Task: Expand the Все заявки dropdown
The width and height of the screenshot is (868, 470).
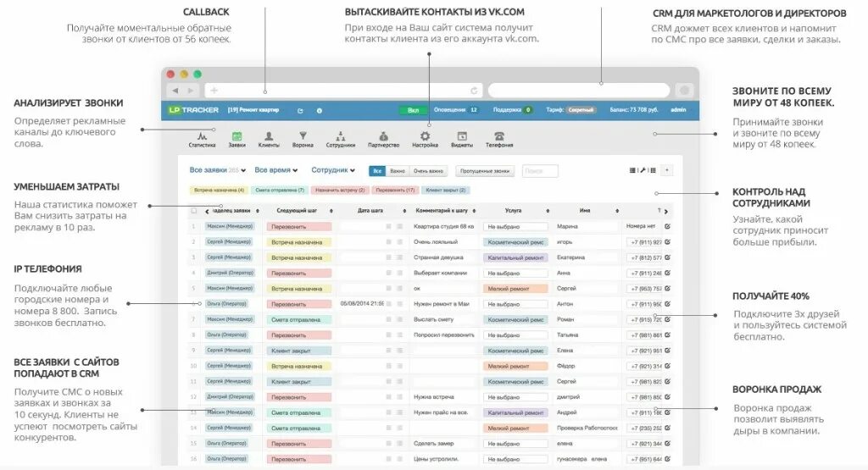Action: coord(218,170)
